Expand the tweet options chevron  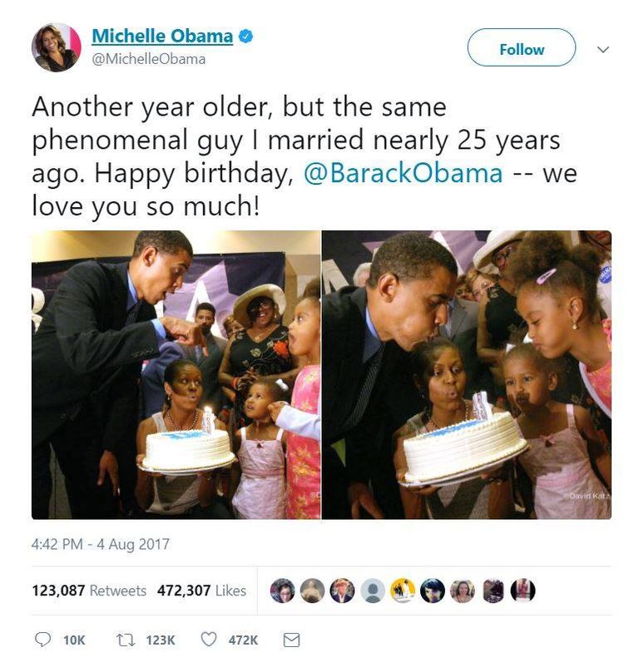click(603, 50)
